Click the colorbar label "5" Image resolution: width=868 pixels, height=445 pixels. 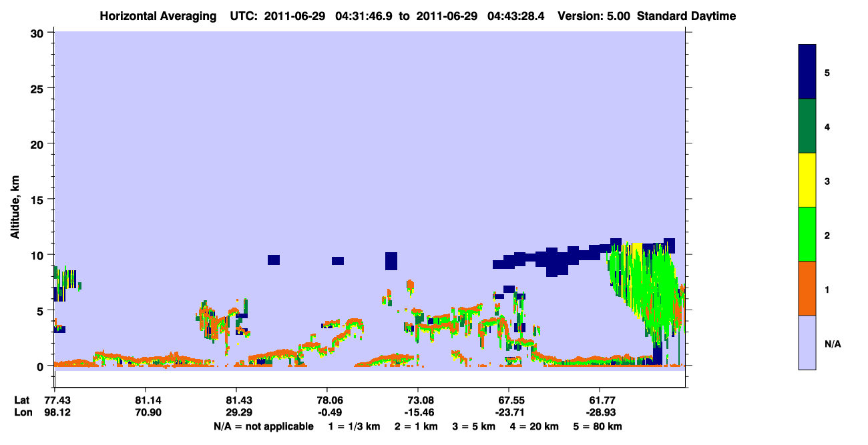pos(827,72)
